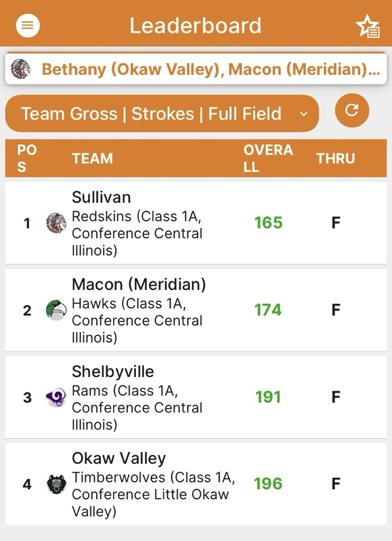
Task: Open the Sullivan team row
Action: [195, 223]
